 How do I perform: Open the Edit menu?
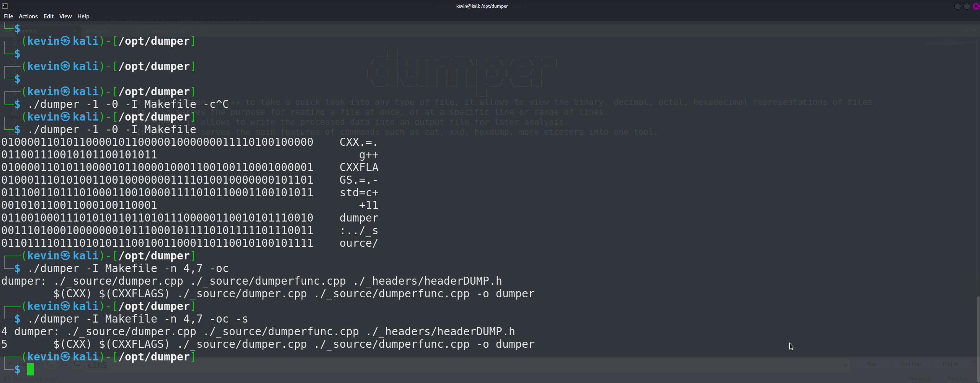click(x=49, y=16)
